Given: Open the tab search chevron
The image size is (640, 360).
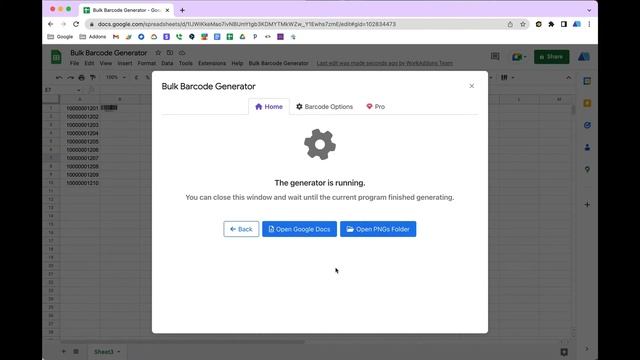Looking at the screenshot, I should click(589, 10).
